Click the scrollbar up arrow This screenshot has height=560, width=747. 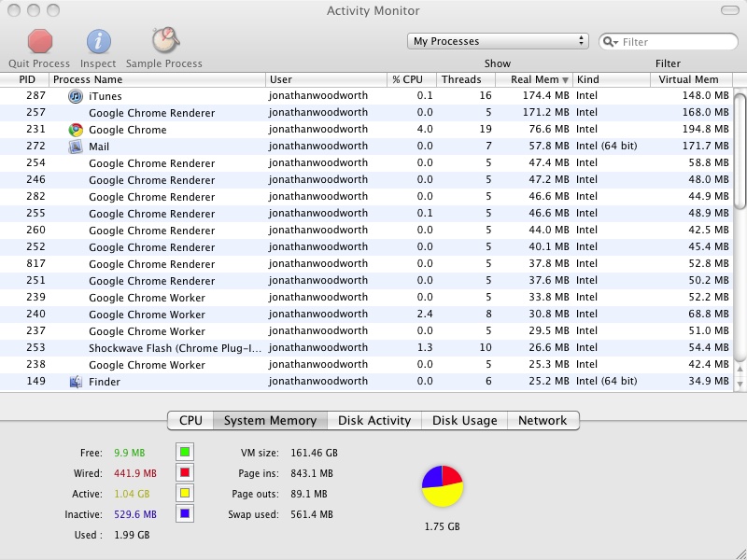click(x=740, y=369)
